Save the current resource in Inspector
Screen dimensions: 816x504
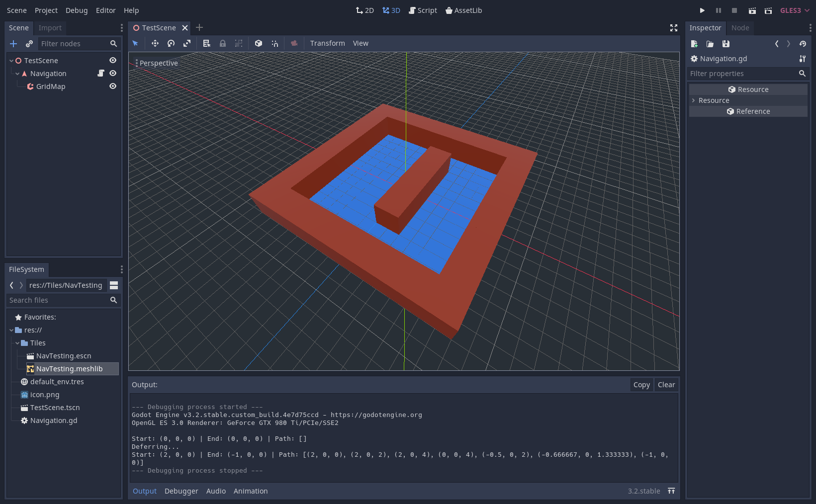click(x=726, y=44)
